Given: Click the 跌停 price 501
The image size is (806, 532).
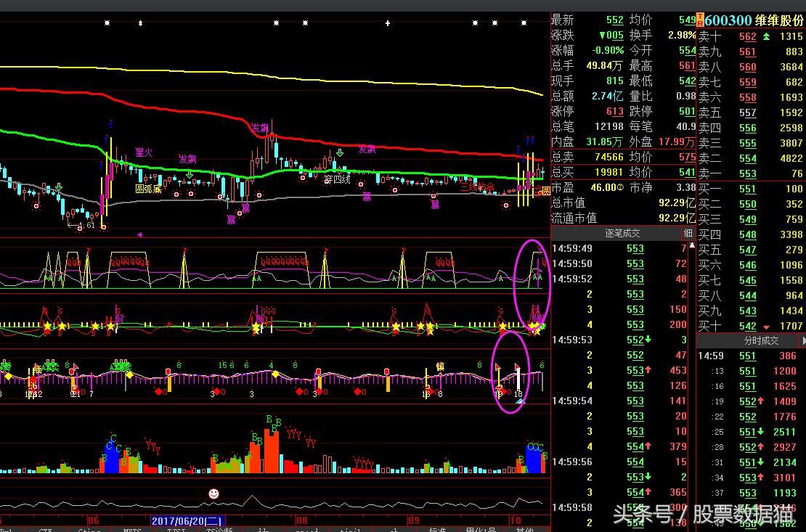Looking at the screenshot, I should coord(687,111).
